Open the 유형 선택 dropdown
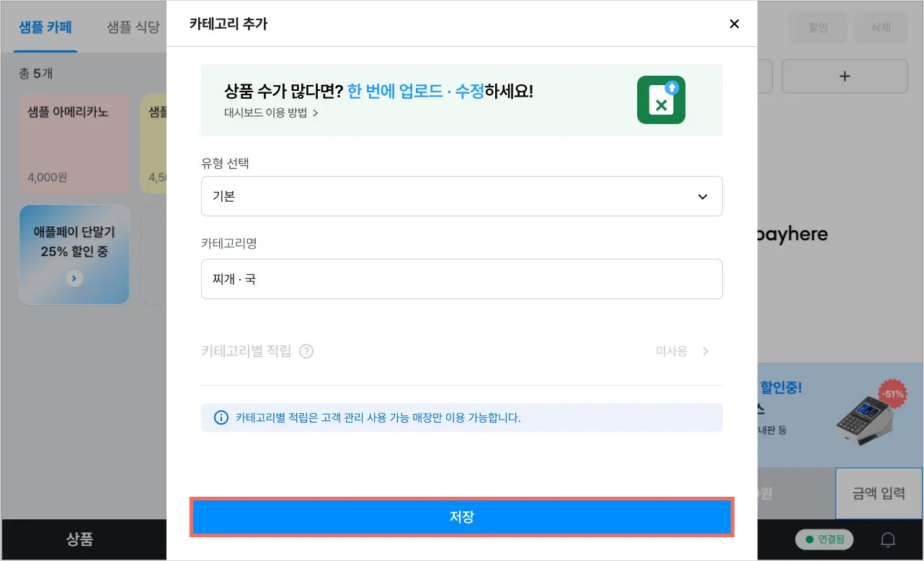This screenshot has height=561, width=924. point(461,196)
